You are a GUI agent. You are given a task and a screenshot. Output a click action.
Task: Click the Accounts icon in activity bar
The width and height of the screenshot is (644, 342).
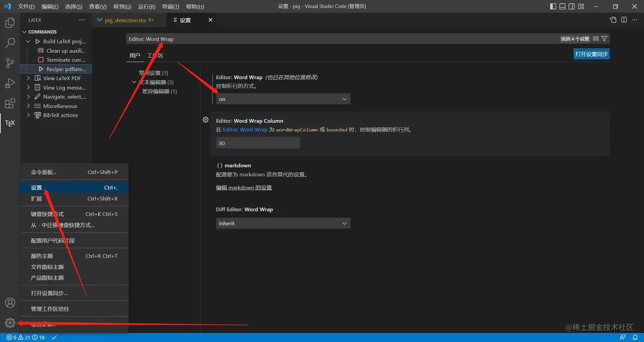(x=10, y=303)
